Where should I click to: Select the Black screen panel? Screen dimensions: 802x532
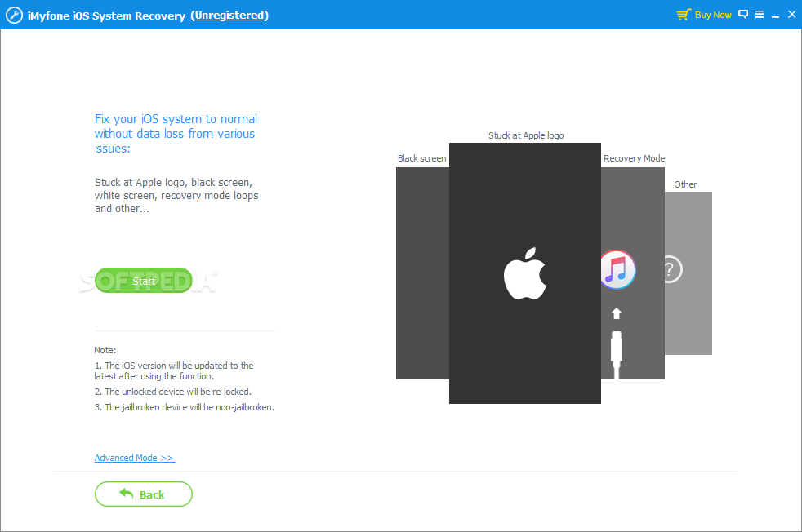point(422,273)
